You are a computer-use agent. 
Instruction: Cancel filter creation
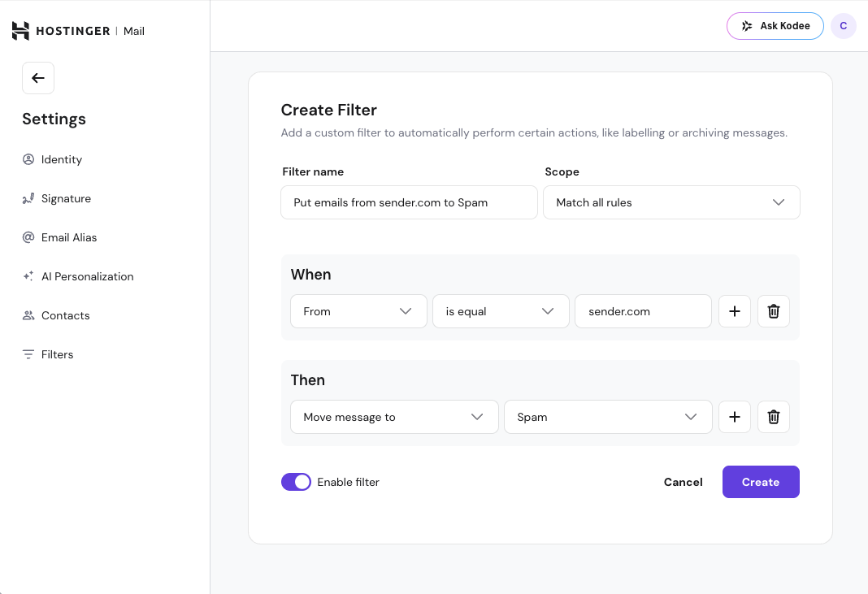coord(683,482)
